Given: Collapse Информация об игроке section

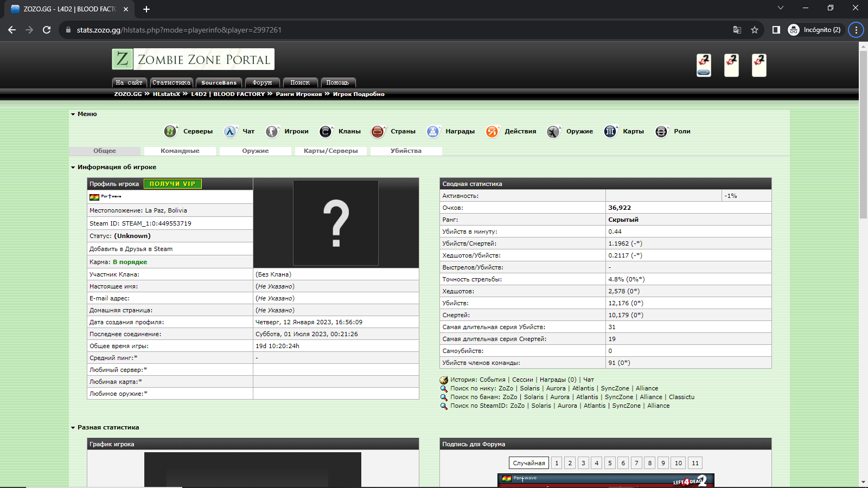Looking at the screenshot, I should 73,168.
